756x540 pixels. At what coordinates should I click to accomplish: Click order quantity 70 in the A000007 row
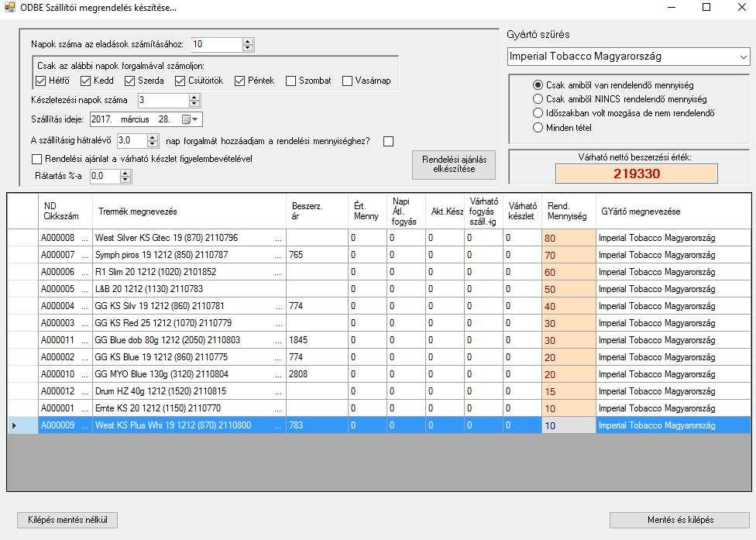(569, 255)
